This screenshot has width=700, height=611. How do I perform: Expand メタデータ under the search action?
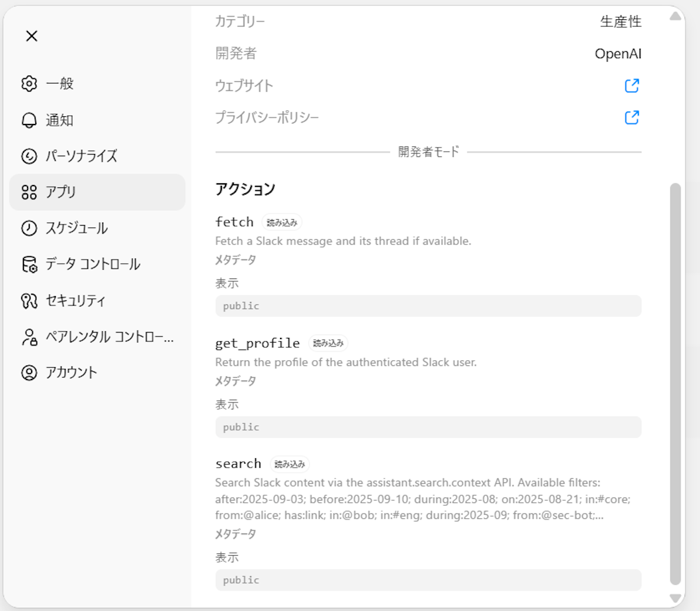pyautogui.click(x=235, y=534)
